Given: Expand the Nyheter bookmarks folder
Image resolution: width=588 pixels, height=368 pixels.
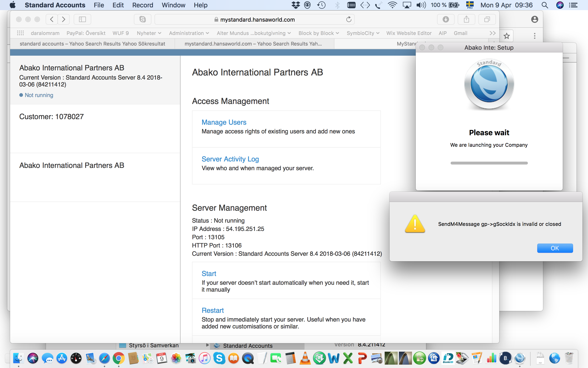Looking at the screenshot, I should (x=149, y=33).
